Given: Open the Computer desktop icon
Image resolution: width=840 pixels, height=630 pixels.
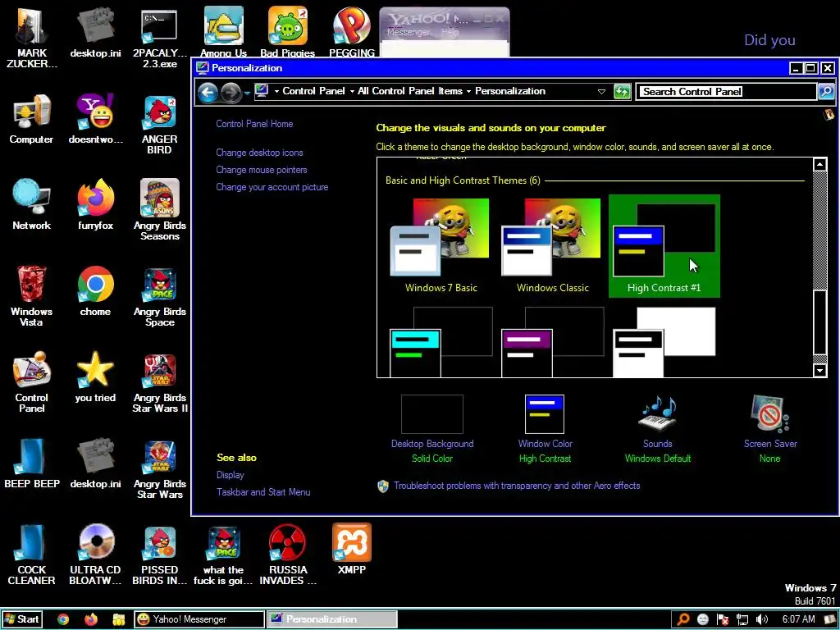Looking at the screenshot, I should point(32,119).
